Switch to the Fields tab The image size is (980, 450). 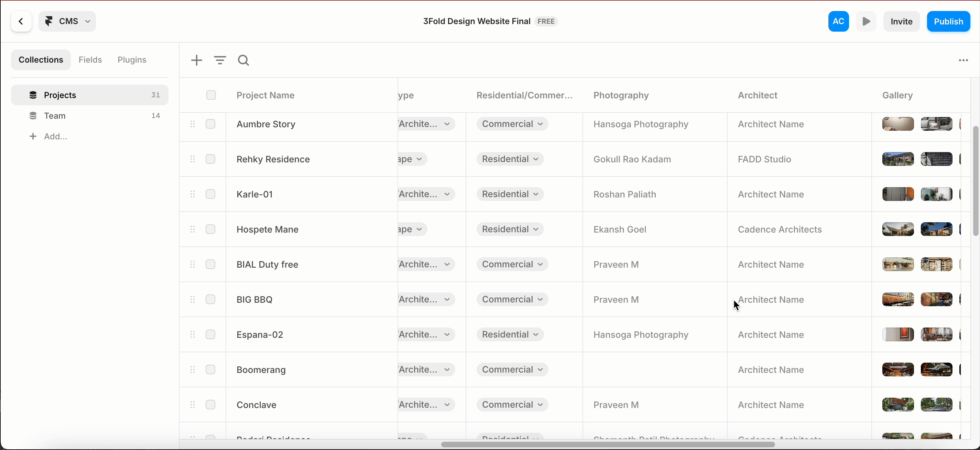click(x=90, y=60)
